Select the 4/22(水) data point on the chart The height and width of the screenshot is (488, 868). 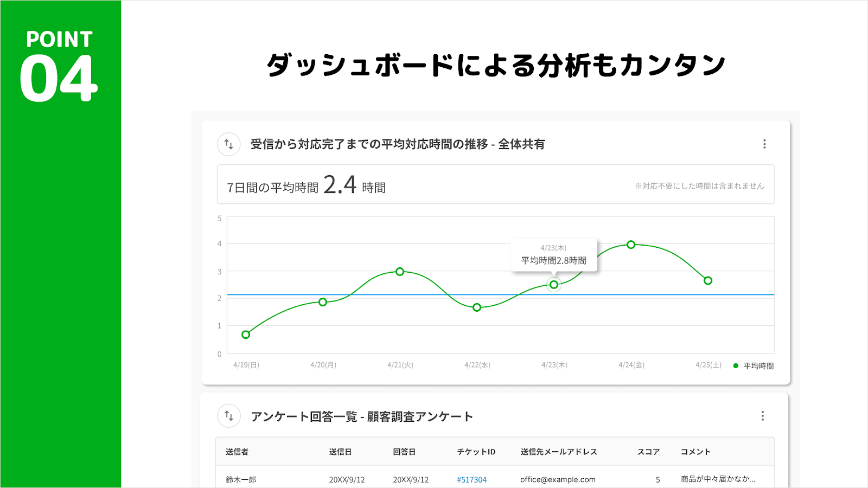[x=477, y=307]
